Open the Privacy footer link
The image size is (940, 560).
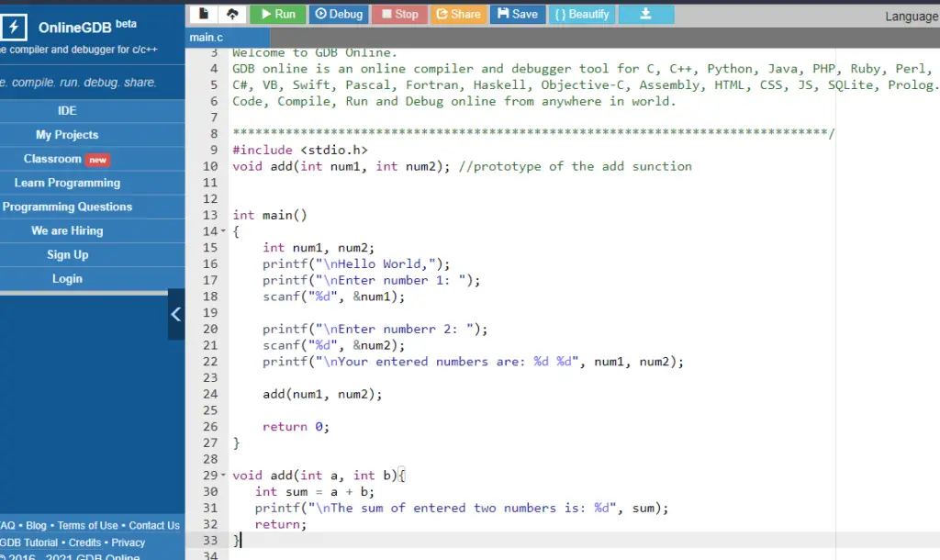tap(129, 543)
